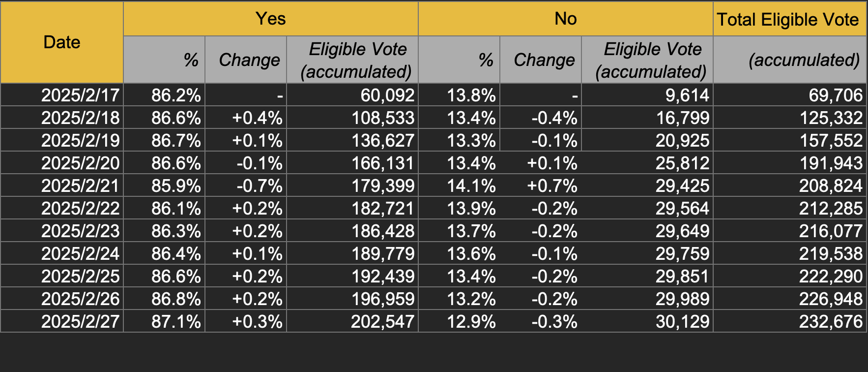This screenshot has height=372, width=868.
Task: Select the 2025/2/21 date cell
Action: click(x=81, y=186)
